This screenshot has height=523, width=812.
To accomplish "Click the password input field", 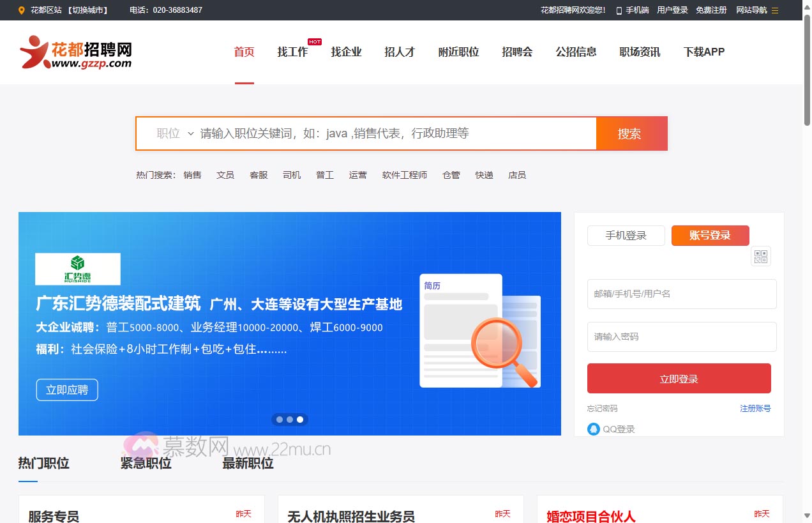I will click(681, 337).
